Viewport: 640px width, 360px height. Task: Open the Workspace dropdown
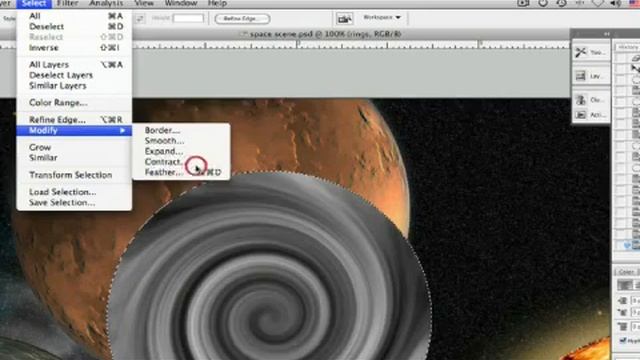click(x=382, y=17)
